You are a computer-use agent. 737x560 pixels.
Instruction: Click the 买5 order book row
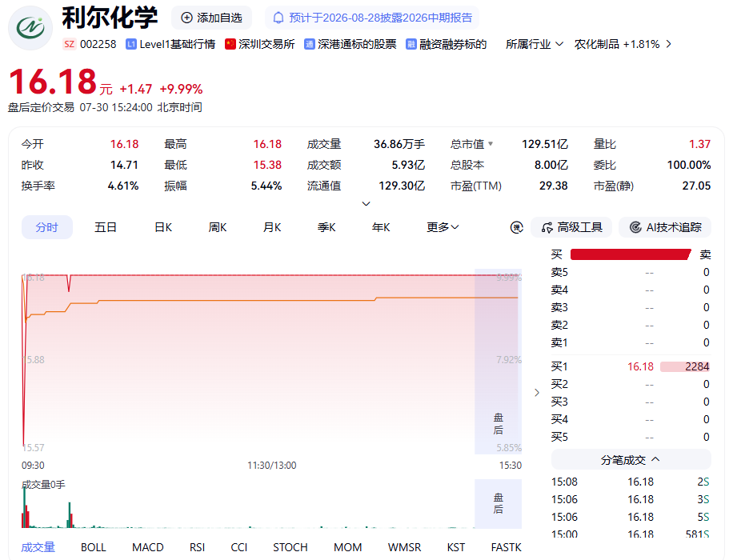(631, 437)
